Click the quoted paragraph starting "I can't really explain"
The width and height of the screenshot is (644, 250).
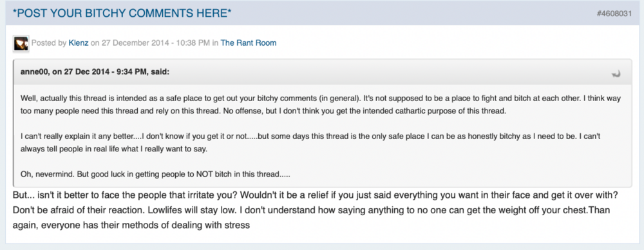click(305, 142)
